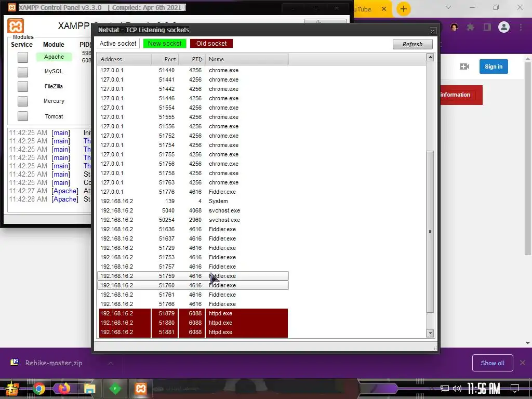Click the red information button in Chrome page
This screenshot has width=532, height=399.
[x=461, y=95]
